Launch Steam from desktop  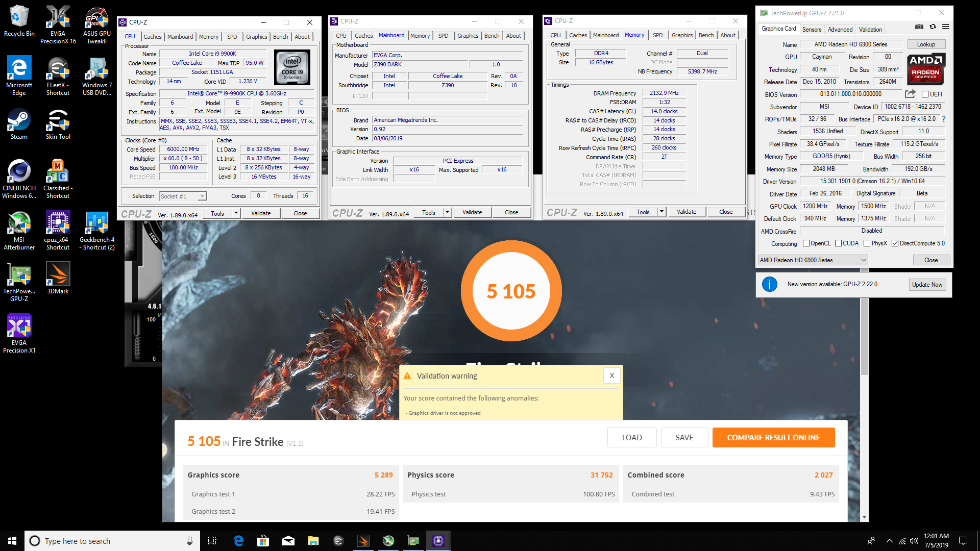(x=19, y=124)
